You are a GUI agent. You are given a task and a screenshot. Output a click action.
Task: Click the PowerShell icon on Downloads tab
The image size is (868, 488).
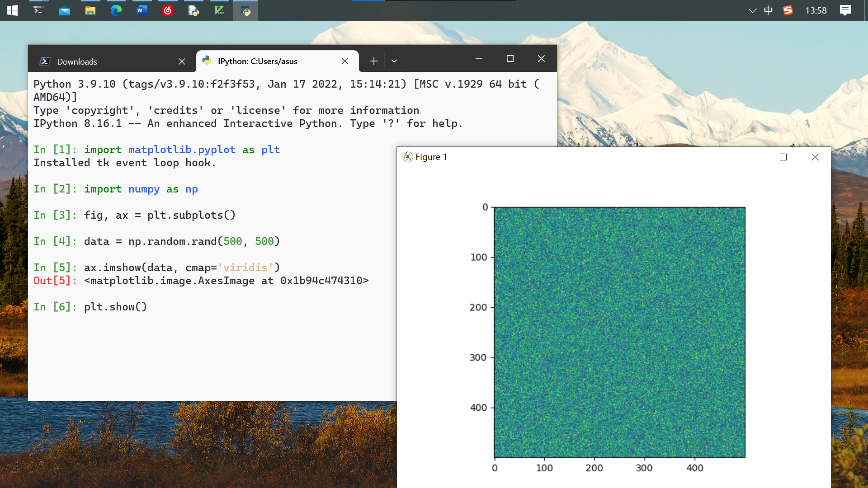point(44,61)
